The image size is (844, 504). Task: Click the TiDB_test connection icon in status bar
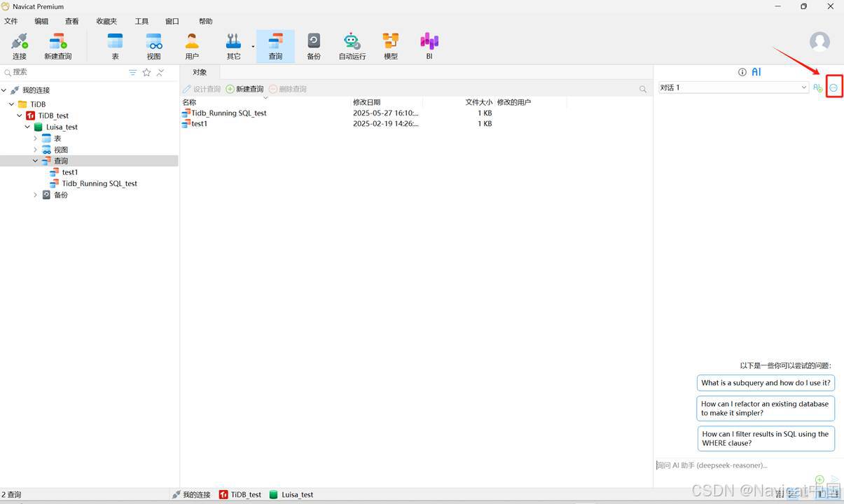[223, 494]
